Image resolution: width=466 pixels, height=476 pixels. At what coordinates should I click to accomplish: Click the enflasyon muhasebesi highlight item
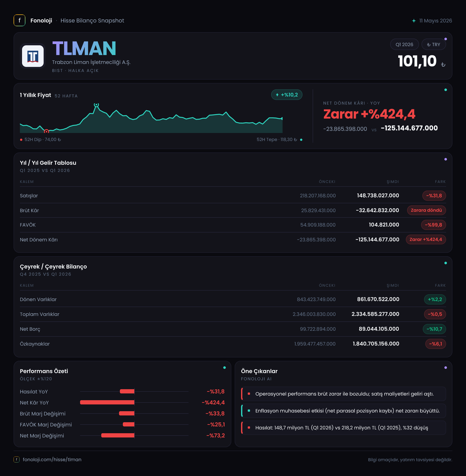[343, 411]
